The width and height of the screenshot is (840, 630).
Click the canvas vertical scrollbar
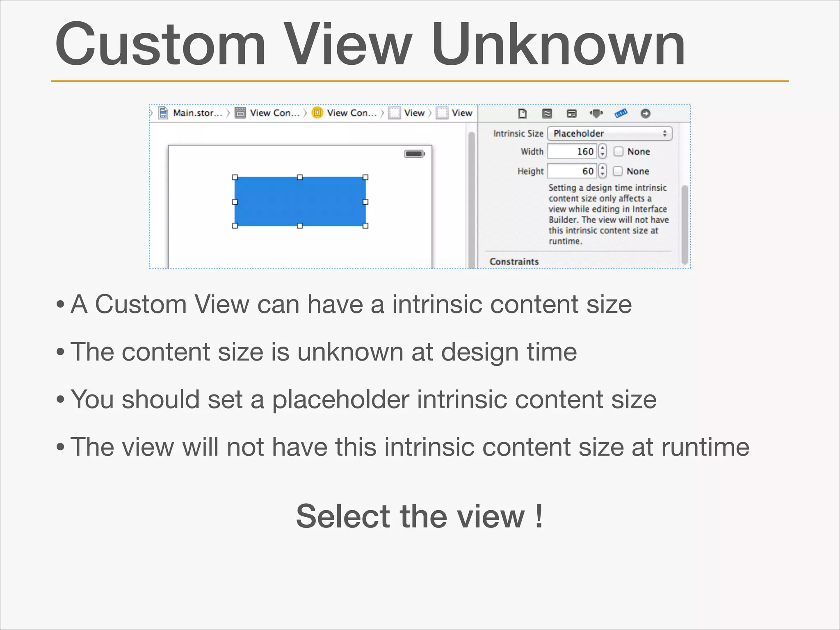click(x=472, y=199)
